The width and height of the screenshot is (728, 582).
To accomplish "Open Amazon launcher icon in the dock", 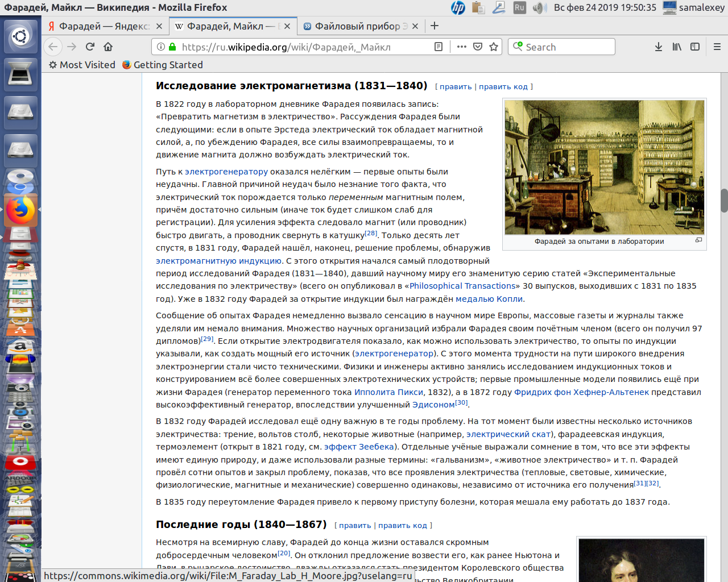I will click(20, 345).
